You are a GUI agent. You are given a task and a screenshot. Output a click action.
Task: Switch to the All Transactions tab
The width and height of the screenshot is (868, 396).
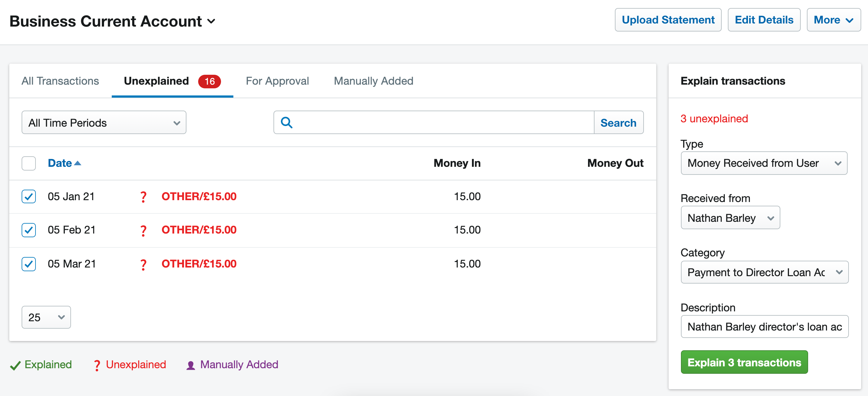pos(60,81)
